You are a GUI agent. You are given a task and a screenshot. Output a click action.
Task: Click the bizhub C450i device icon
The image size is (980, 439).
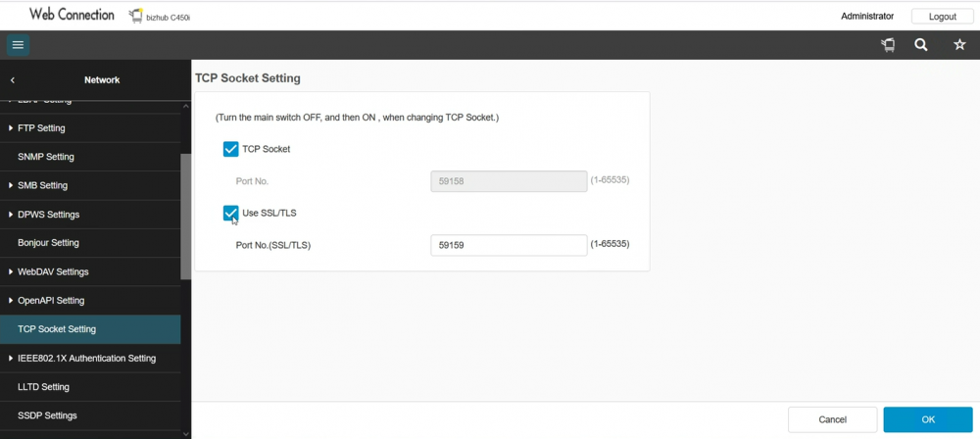(135, 17)
